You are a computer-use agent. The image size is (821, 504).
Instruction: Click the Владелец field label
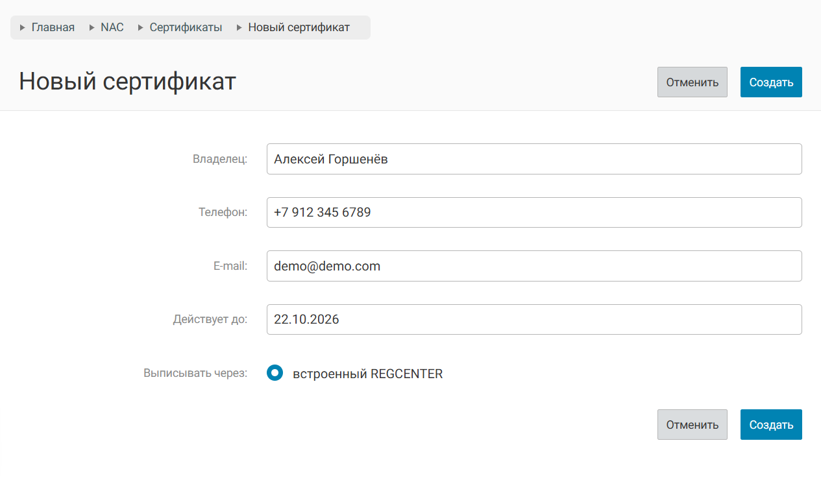[220, 159]
